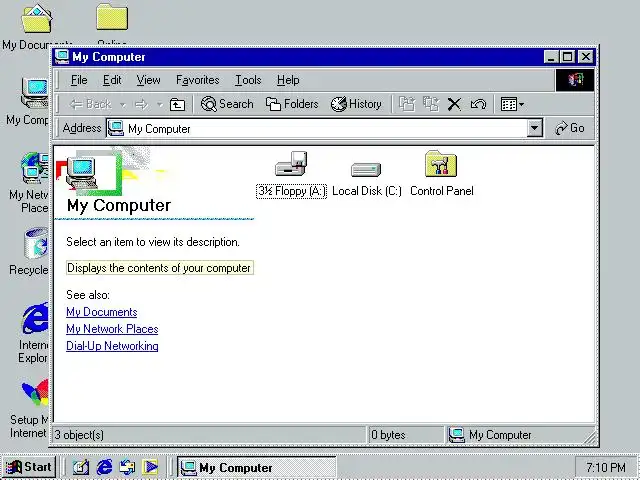Screen dimensions: 640x480
Task: Open the View menu
Action: [x=148, y=80]
